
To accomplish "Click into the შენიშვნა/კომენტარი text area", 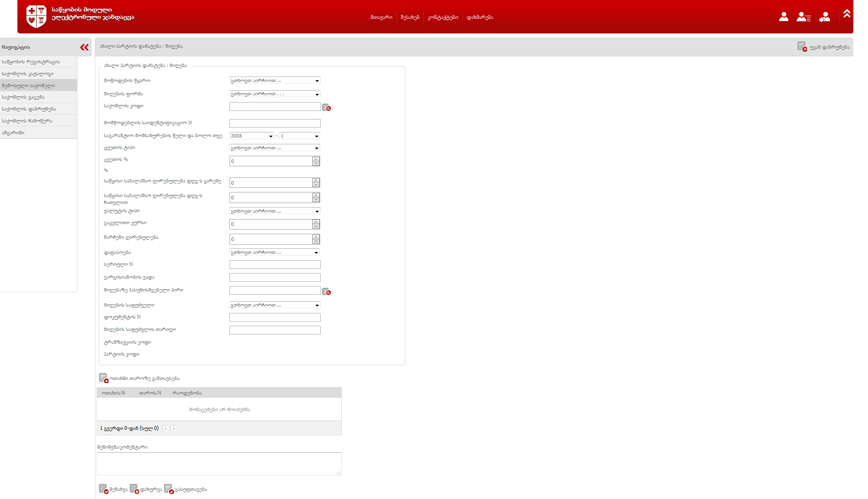I will point(219,464).
